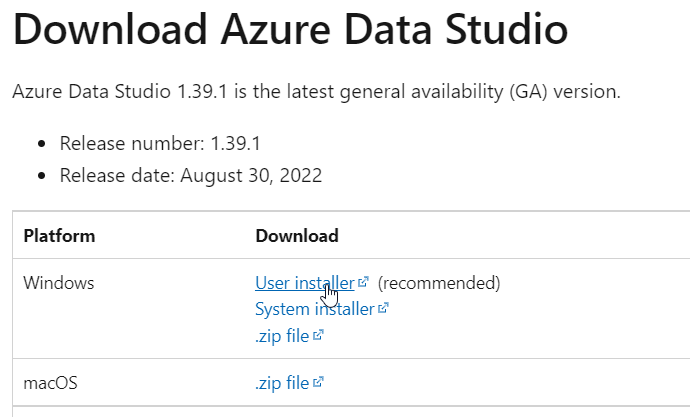Click external-link icon beside Windows .zip file

coord(318,335)
